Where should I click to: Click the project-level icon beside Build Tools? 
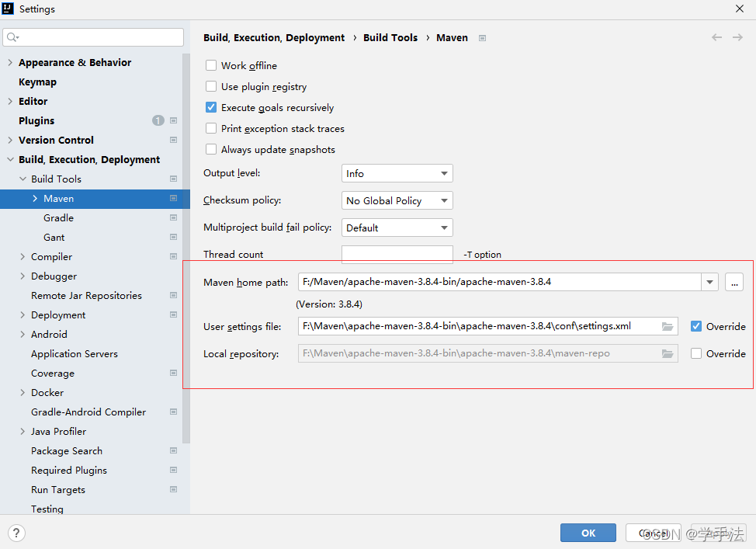point(174,179)
